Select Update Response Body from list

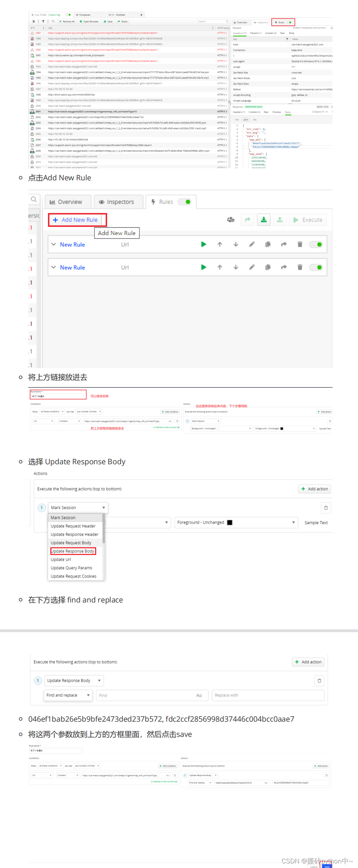[73, 551]
